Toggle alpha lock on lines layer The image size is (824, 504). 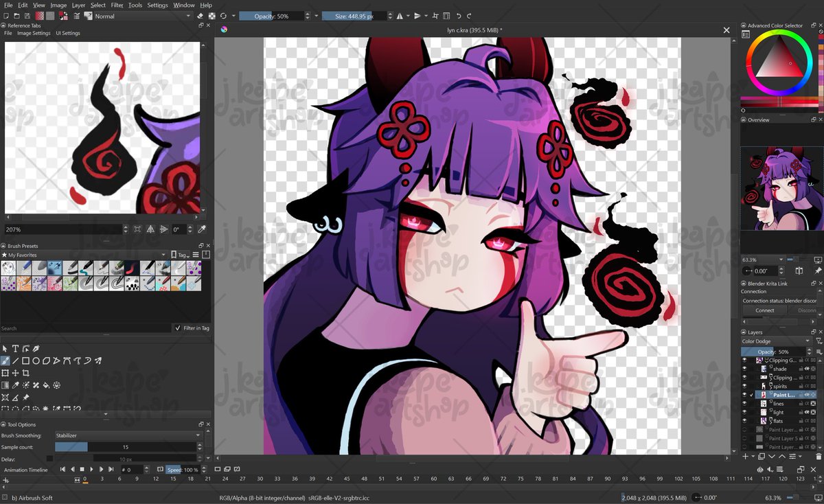[x=813, y=404]
